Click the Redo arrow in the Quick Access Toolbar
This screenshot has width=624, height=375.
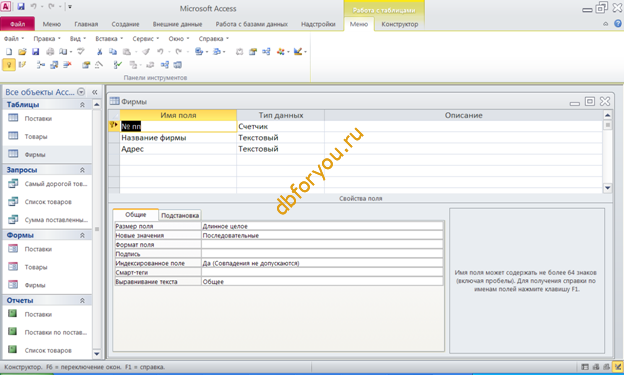(51, 6)
